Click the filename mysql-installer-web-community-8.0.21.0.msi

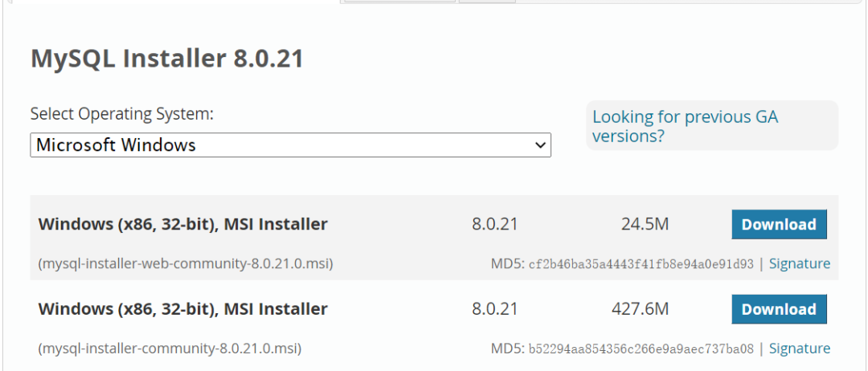tap(186, 263)
